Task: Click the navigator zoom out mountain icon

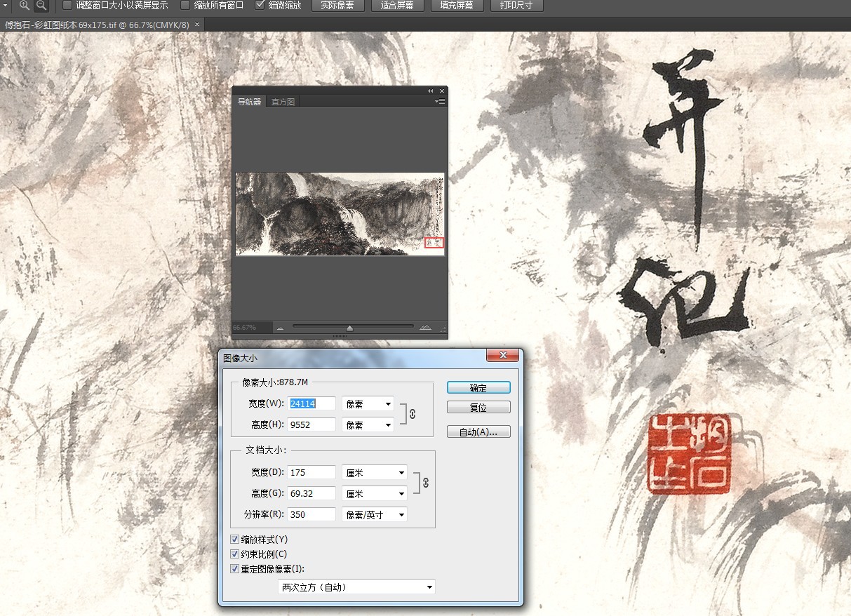Action: pos(281,328)
